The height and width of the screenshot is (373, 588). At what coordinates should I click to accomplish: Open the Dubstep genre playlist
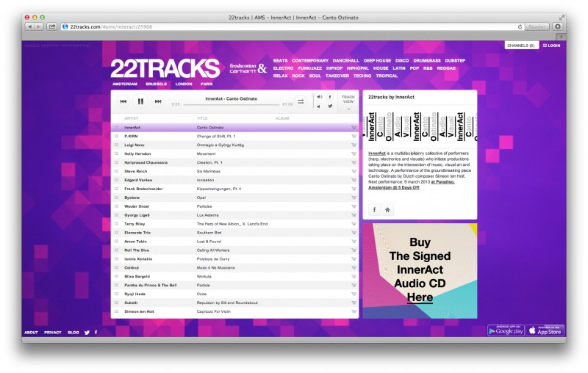[455, 61]
